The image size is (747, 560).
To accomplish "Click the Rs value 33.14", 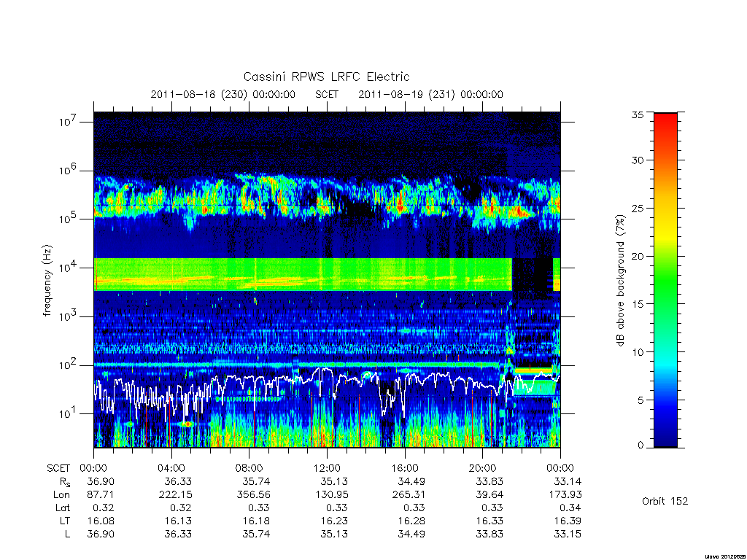I will [568, 481].
